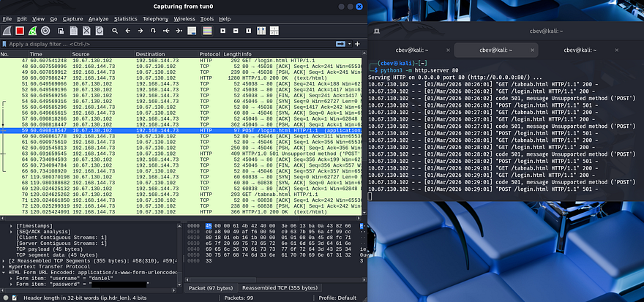644x302 pixels.
Task: Collapse HTML Form URL Encoded section
Action: pyautogui.click(x=4, y=272)
